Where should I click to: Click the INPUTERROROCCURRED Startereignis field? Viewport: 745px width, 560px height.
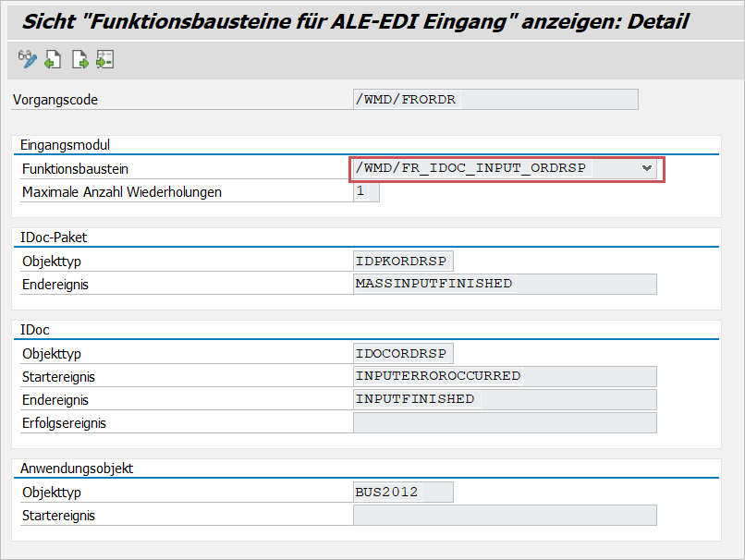(x=505, y=376)
